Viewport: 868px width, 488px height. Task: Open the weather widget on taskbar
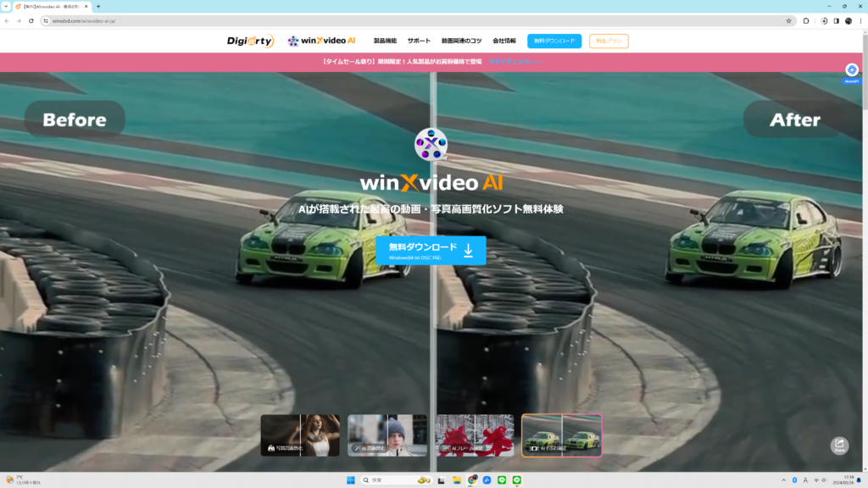22,480
